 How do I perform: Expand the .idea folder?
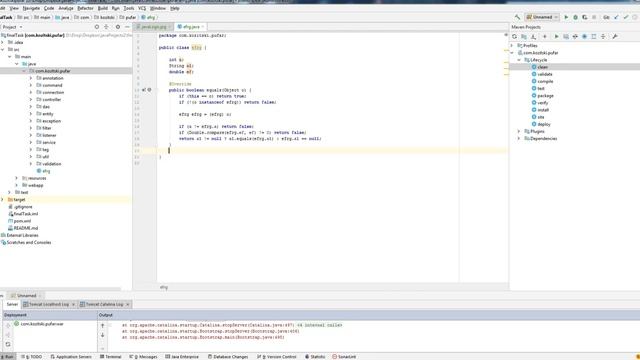(x=2, y=42)
